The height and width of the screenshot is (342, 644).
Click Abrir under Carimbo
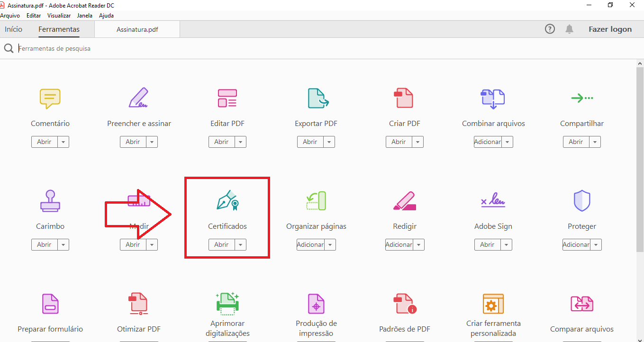(x=44, y=244)
